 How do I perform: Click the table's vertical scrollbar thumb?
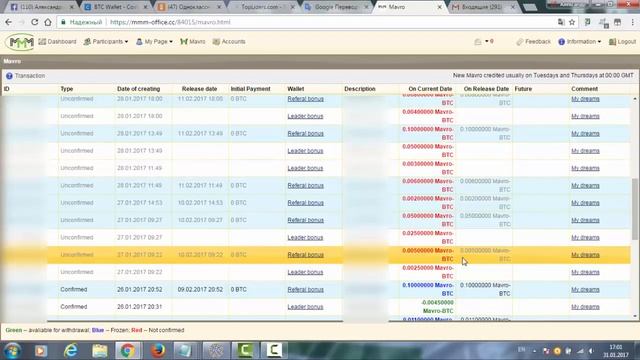tap(635, 209)
